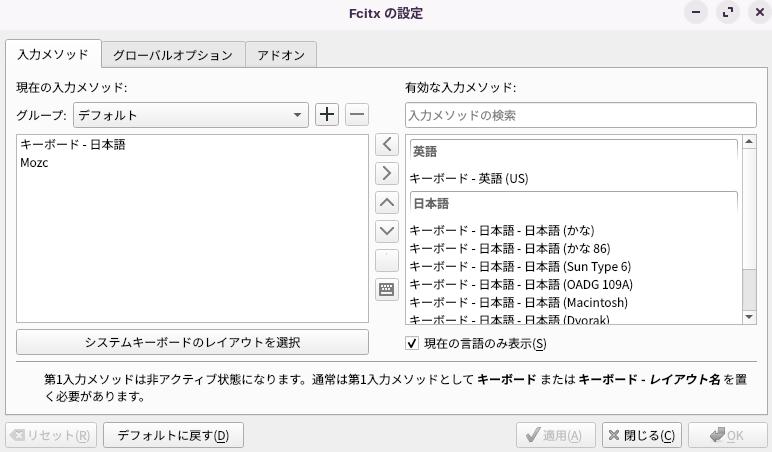Click scrollbar up arrow in available list
772x452 pixels.
pos(749,141)
